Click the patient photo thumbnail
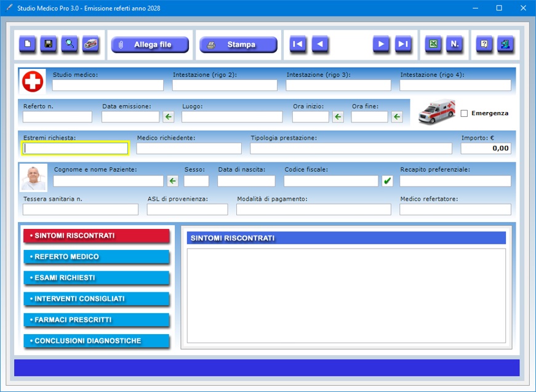The image size is (536, 392). tap(33, 178)
